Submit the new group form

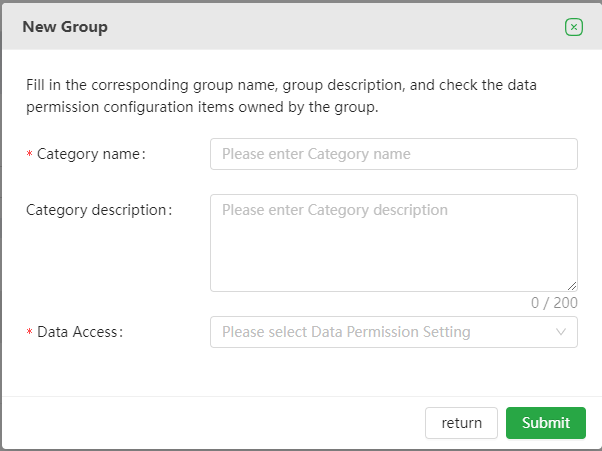pos(546,423)
